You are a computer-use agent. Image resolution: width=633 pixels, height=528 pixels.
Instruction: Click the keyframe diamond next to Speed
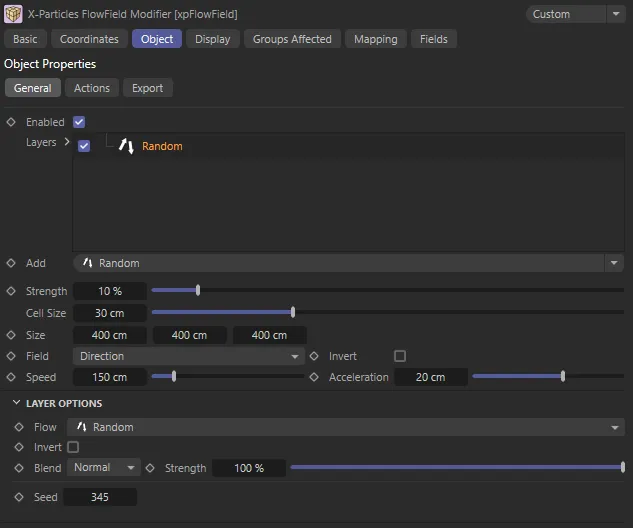11,377
